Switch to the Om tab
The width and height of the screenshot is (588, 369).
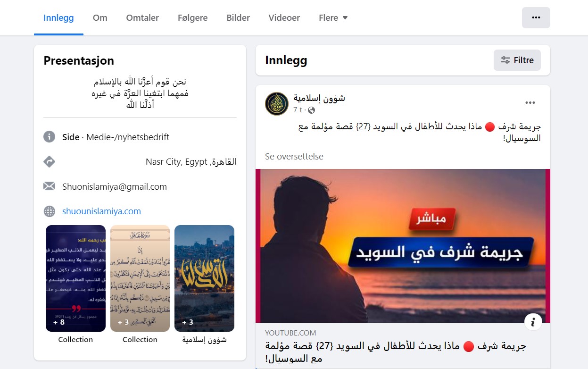[100, 18]
